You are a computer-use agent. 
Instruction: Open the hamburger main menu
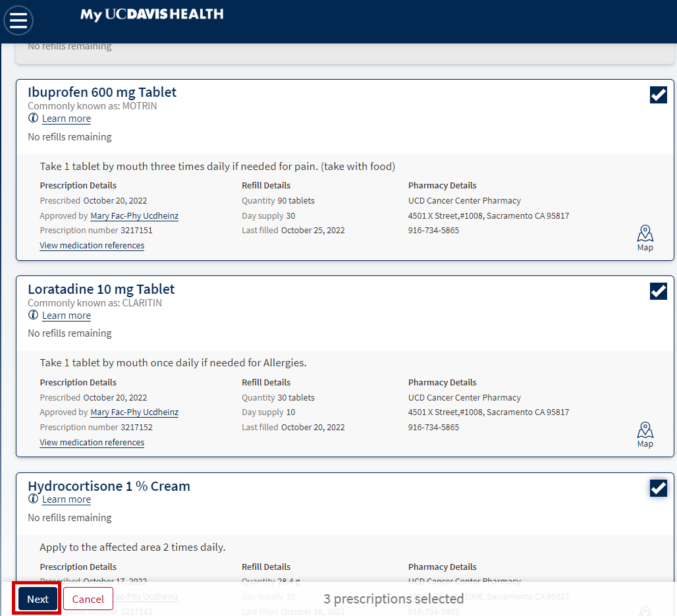[18, 20]
